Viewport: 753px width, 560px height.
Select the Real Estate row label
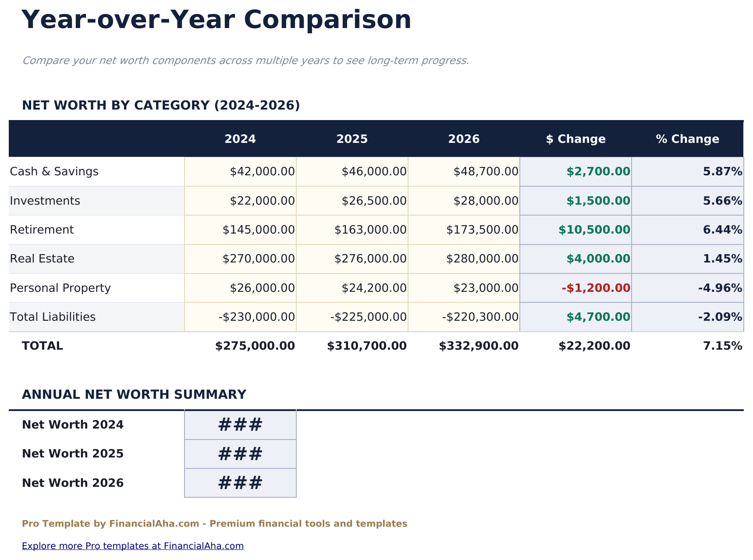tap(41, 259)
